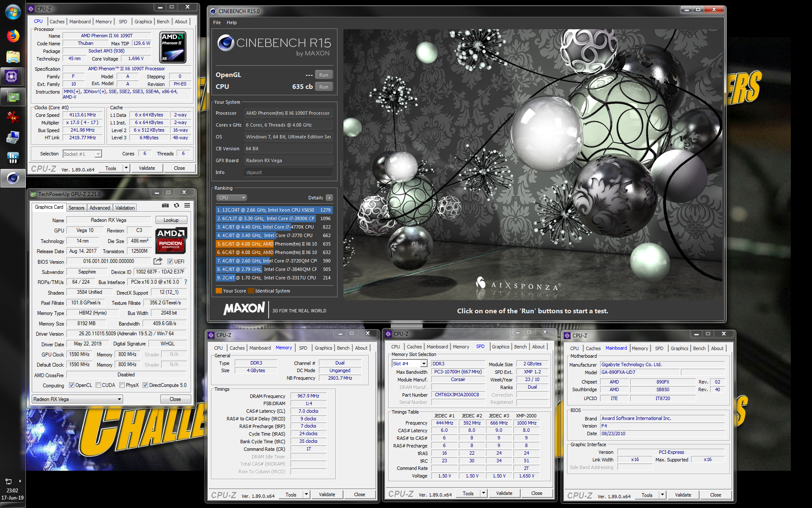This screenshot has width=812, height=508.
Task: Open the File Explorer taskbar icon
Action: 13,56
